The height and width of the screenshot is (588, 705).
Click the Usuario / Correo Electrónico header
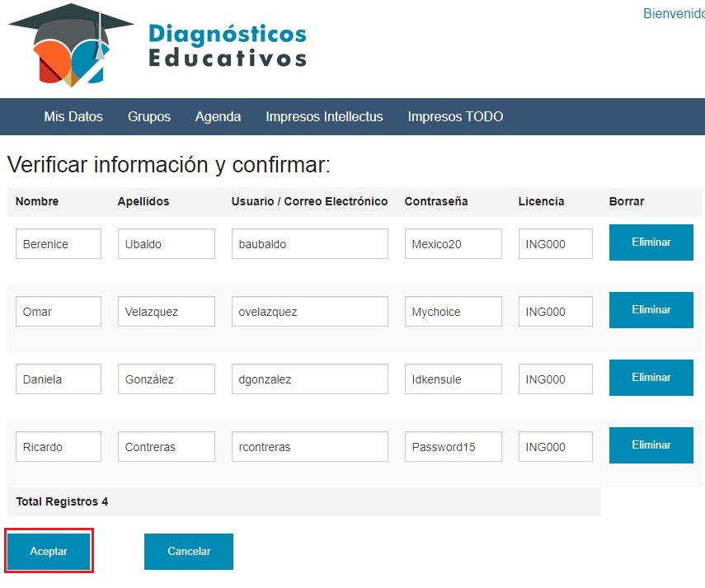(309, 201)
